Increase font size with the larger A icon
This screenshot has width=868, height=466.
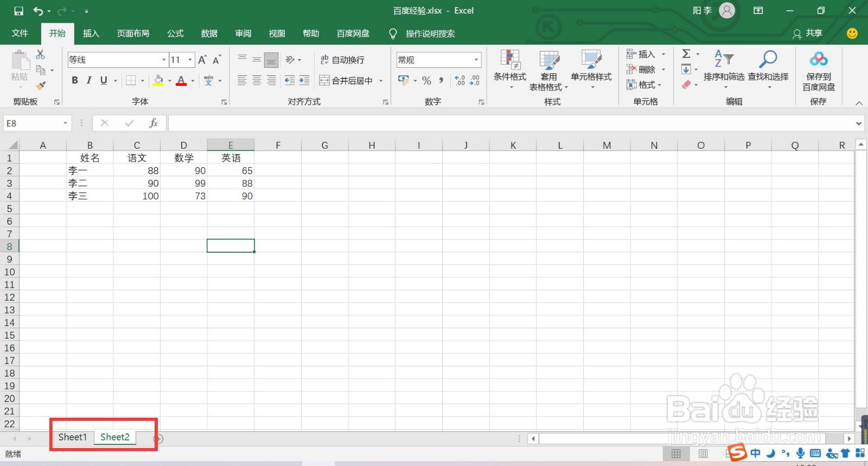coord(202,60)
